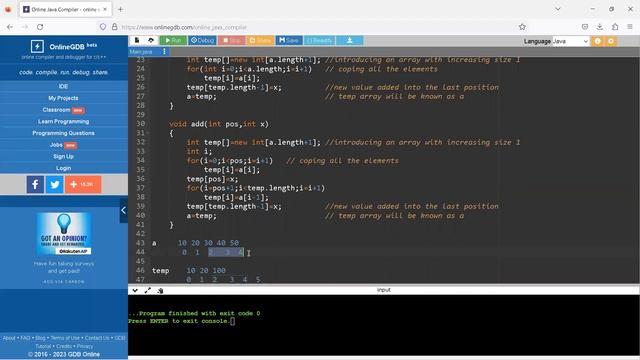Click the copy console output icon

160,290
